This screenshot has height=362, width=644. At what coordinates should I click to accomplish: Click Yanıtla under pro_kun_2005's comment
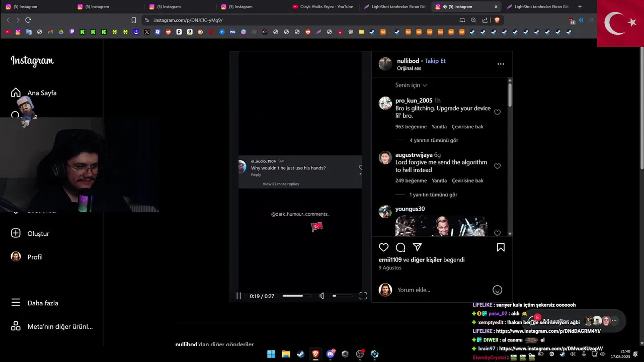[439, 127]
